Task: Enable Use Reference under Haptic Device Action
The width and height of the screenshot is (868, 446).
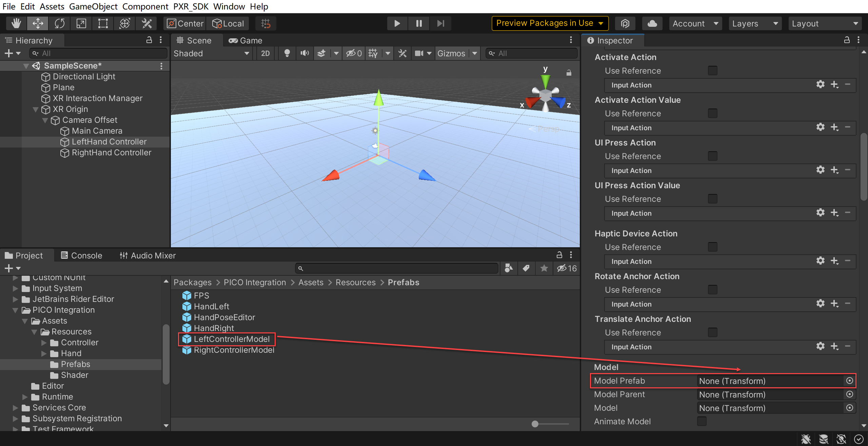Action: [712, 247]
